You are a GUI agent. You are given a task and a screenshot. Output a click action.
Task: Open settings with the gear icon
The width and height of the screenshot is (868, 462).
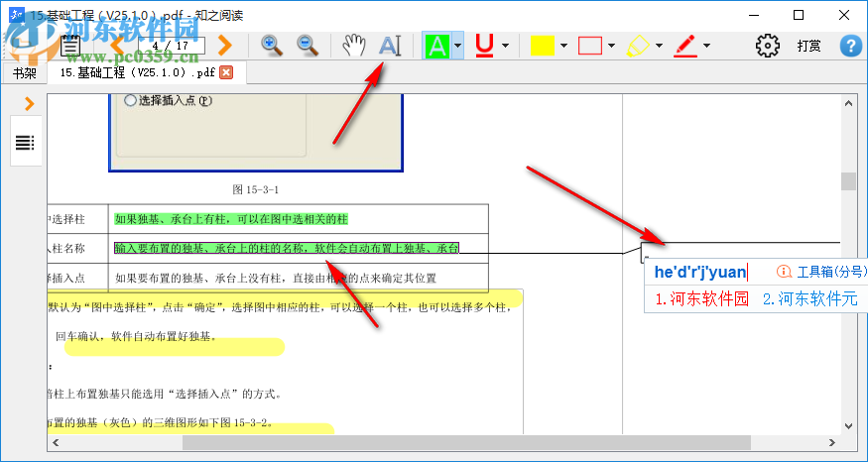[767, 46]
